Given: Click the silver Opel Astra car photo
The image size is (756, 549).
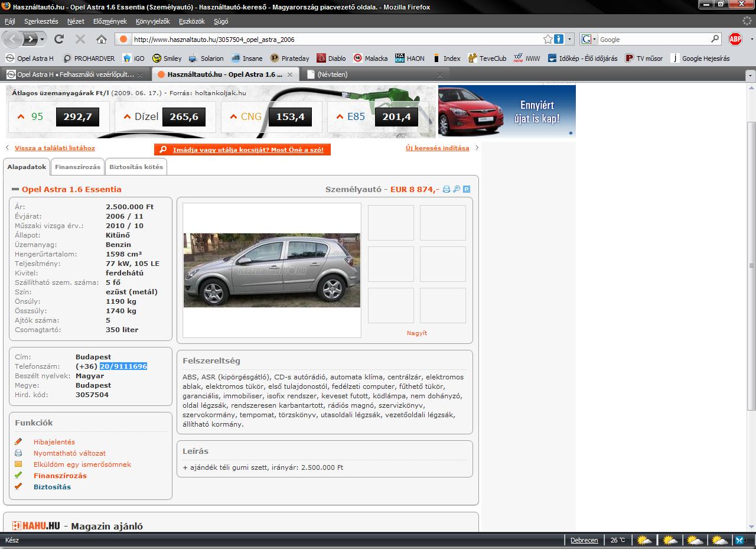Looking at the screenshot, I should click(x=272, y=270).
